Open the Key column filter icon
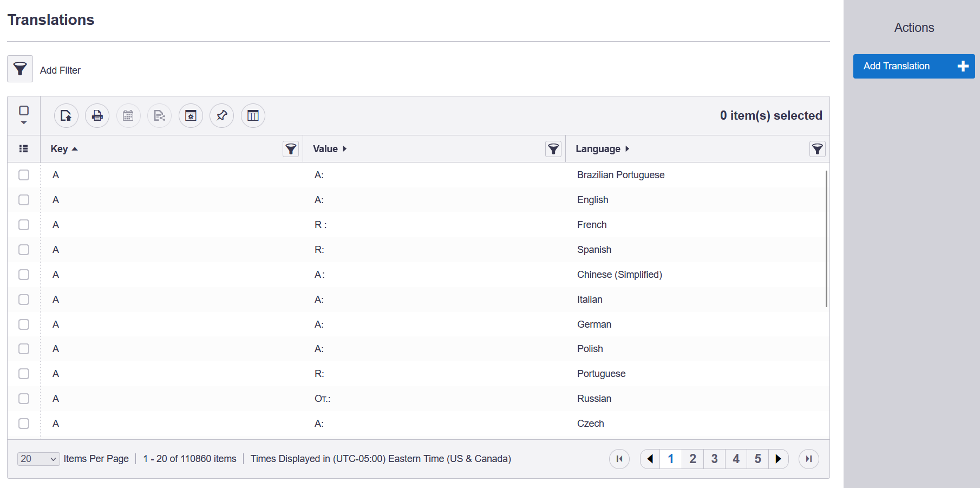Image resolution: width=980 pixels, height=488 pixels. coord(291,149)
